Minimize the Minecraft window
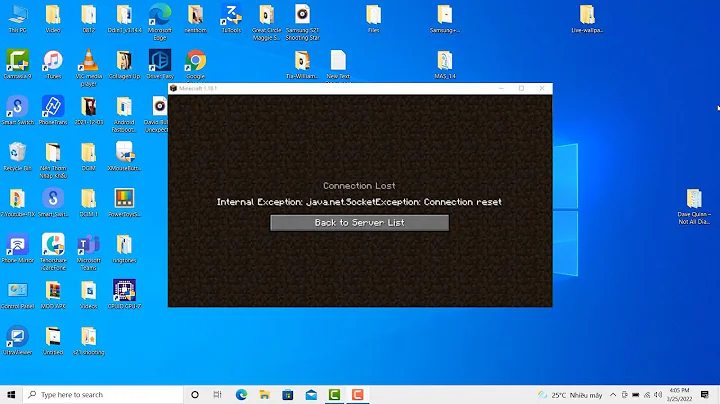This screenshot has height=404, width=720. 501,88
